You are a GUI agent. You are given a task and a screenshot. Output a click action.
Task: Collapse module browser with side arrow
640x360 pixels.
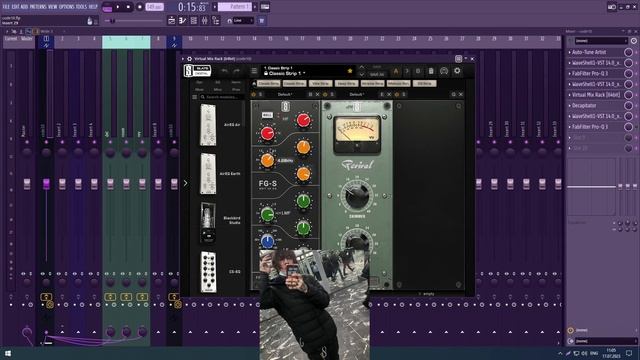[x=186, y=183]
